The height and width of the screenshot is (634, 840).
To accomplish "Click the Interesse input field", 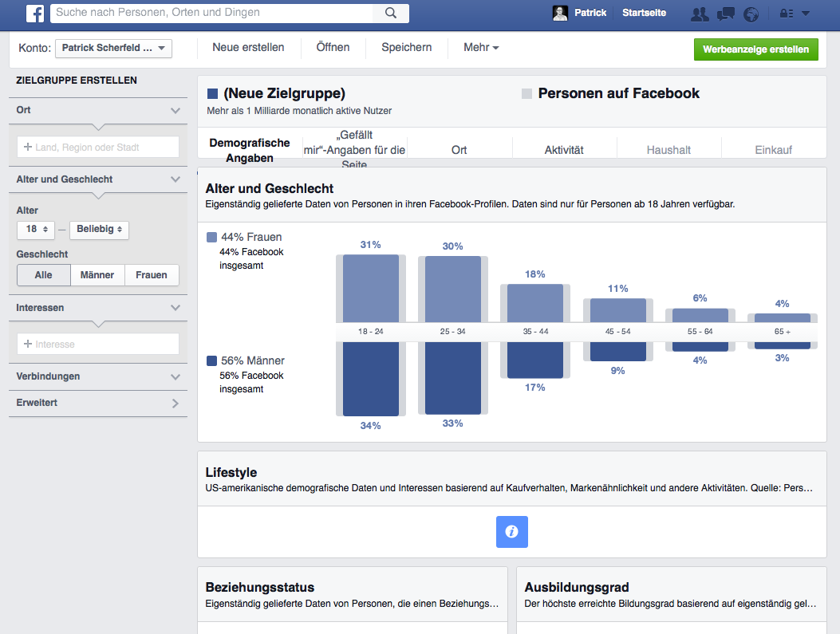I will tap(98, 344).
